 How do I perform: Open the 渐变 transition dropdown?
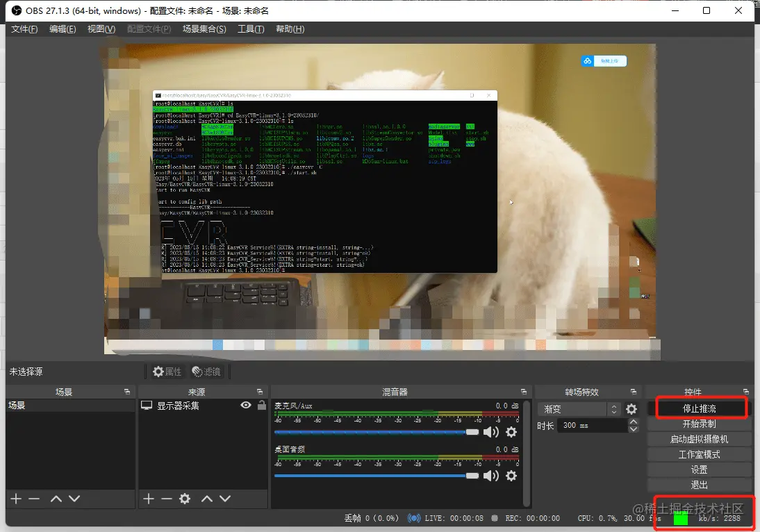tap(579, 409)
